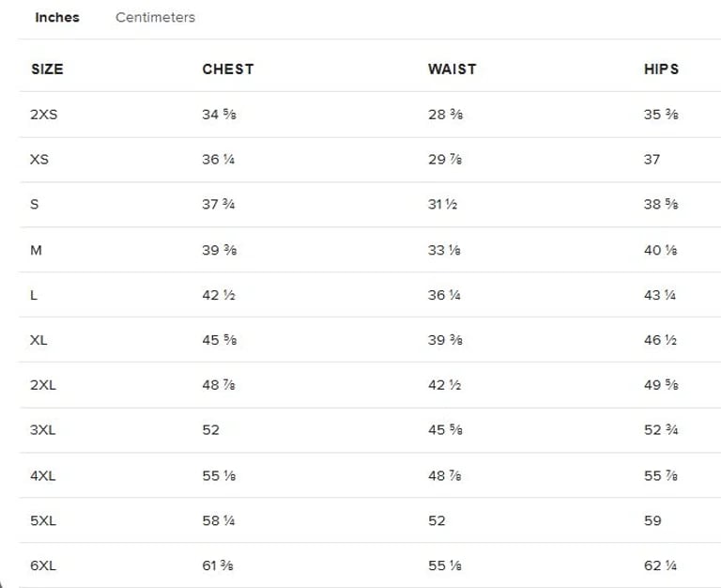Click the SIZE column header
Image resolution: width=721 pixels, height=588 pixels.
47,69
